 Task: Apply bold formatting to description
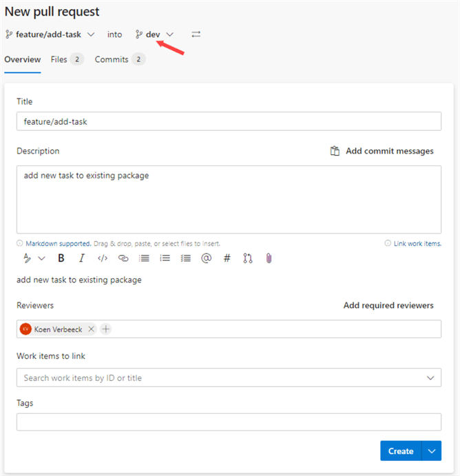point(61,258)
